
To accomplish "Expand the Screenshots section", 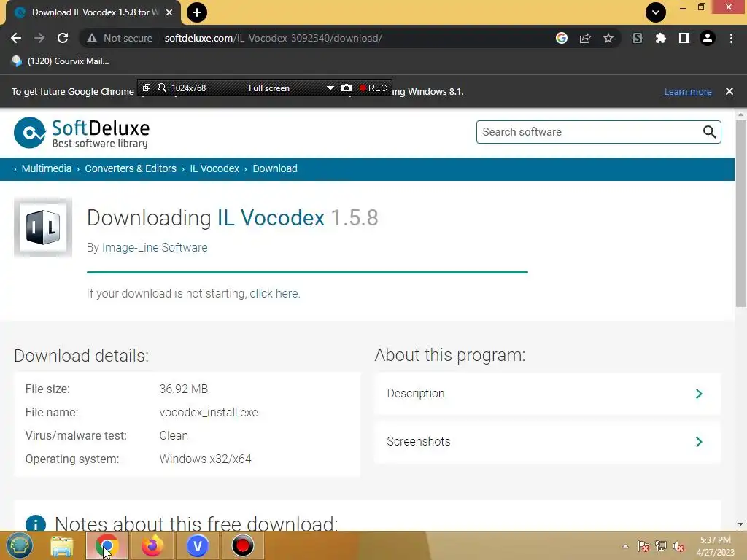I will [x=547, y=442].
